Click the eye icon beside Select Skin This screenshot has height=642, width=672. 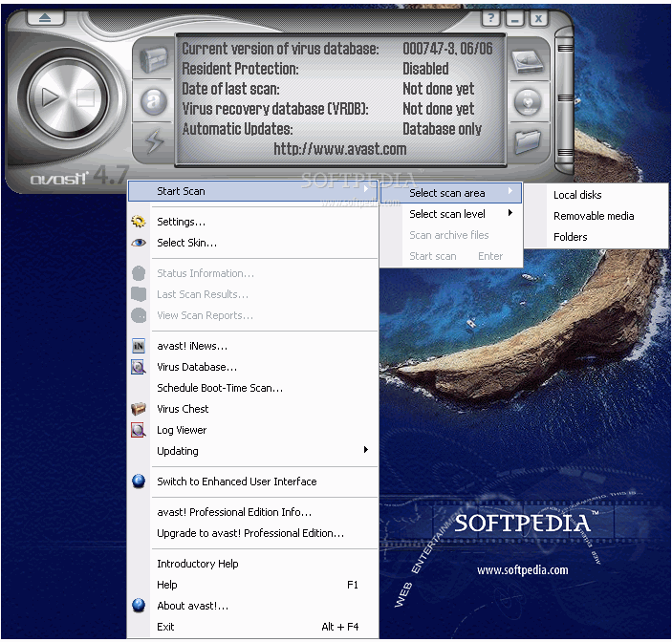click(139, 243)
